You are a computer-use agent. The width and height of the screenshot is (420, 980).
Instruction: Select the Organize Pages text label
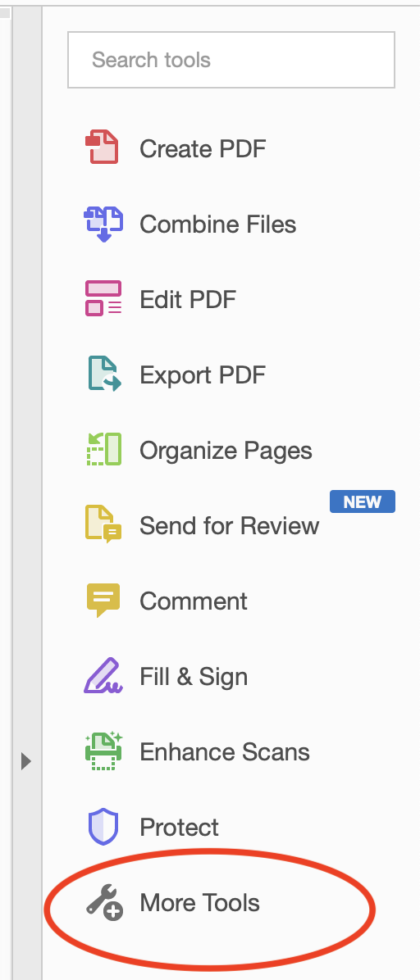[226, 450]
